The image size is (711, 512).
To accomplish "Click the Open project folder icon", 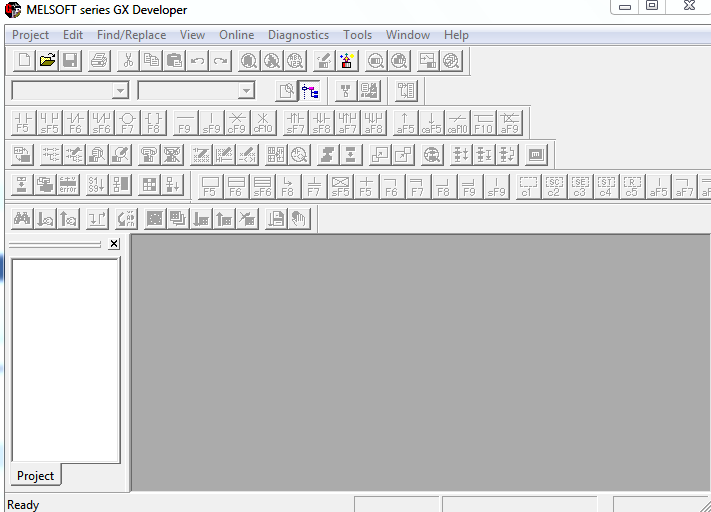I will point(48,60).
